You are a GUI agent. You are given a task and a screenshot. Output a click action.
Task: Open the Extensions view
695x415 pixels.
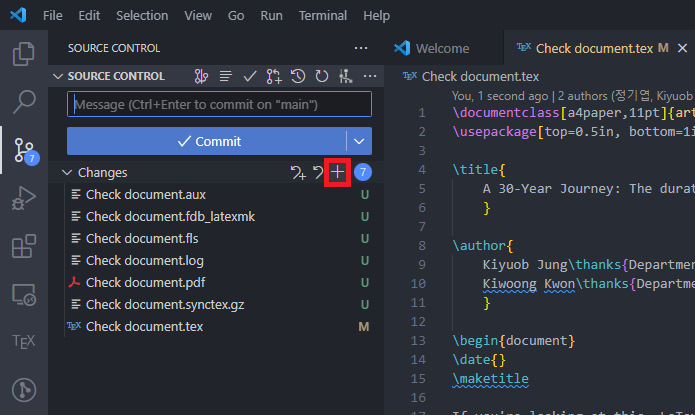(x=23, y=246)
